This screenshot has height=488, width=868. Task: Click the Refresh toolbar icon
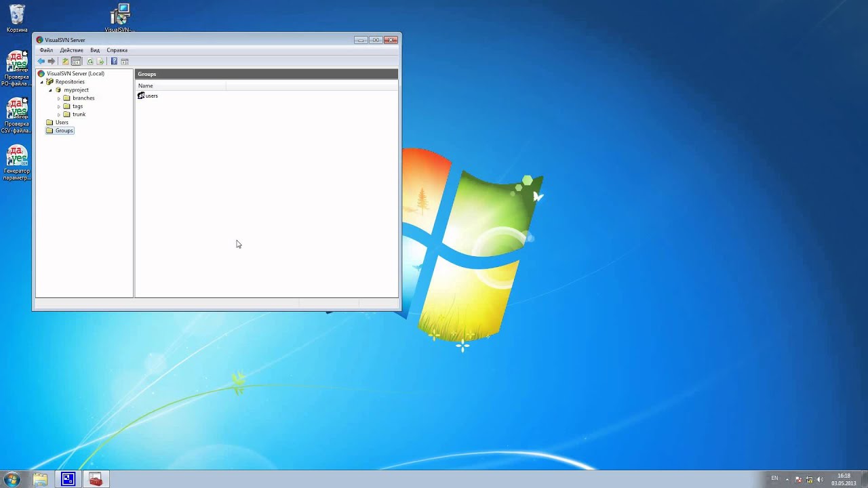[90, 62]
